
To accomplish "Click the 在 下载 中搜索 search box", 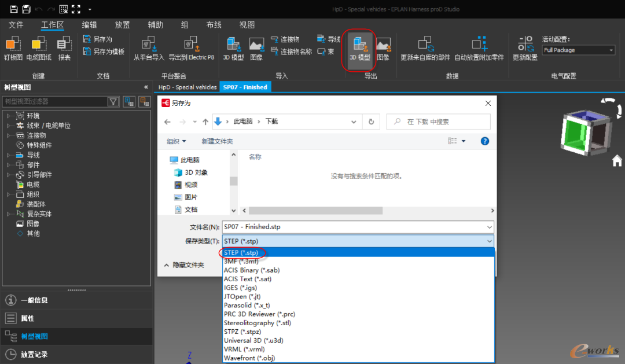I will (x=439, y=122).
